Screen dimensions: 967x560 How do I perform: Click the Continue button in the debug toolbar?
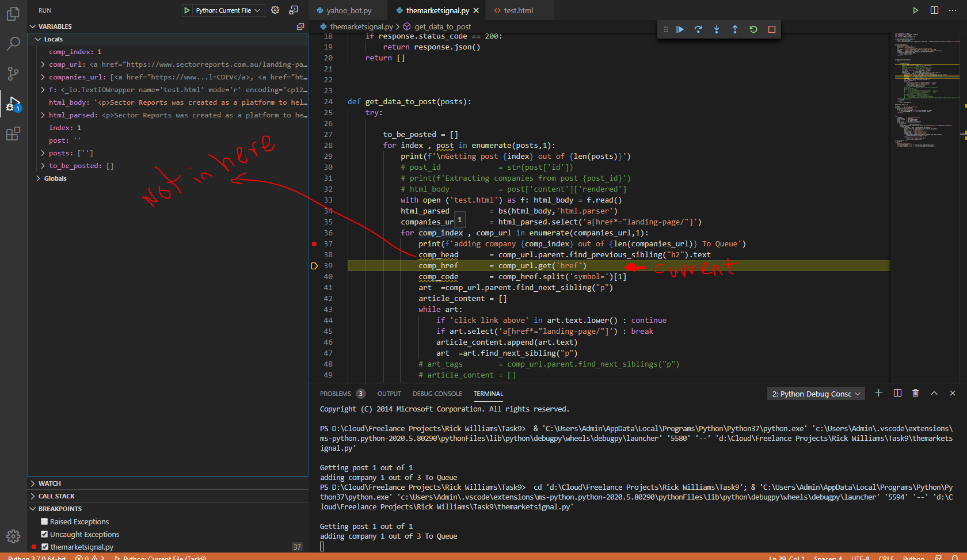point(680,29)
